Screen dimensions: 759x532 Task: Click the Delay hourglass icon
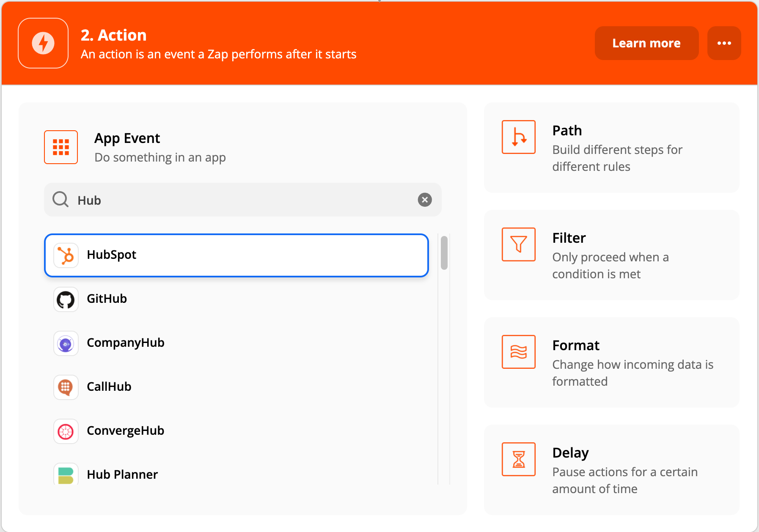[x=519, y=459]
